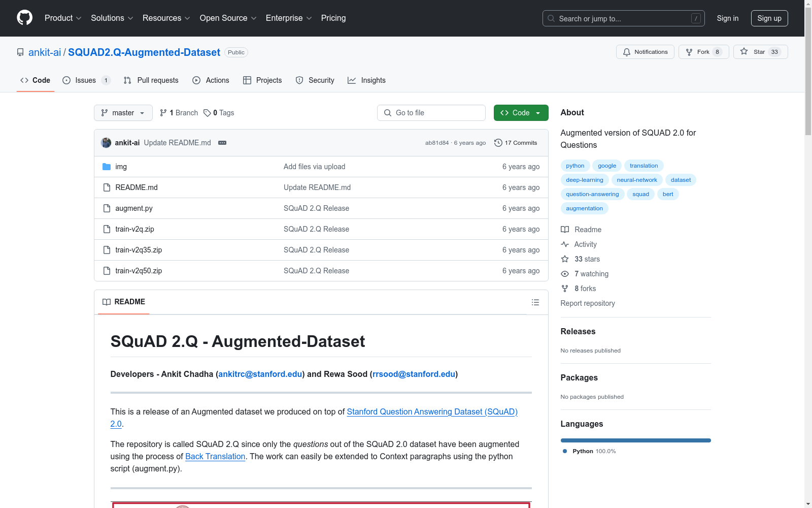Screen dimensions: 812x508
Task: Click the ankit-ai avatar image
Action: pos(106,143)
